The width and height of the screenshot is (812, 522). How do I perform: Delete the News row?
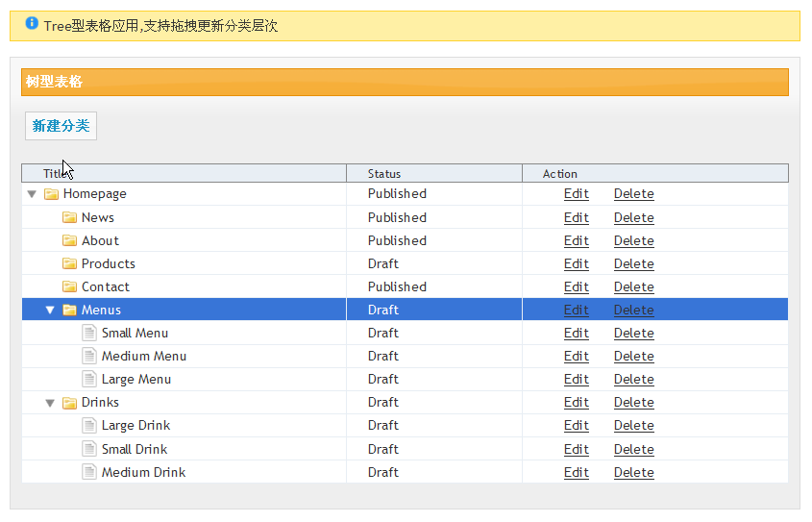tap(634, 217)
